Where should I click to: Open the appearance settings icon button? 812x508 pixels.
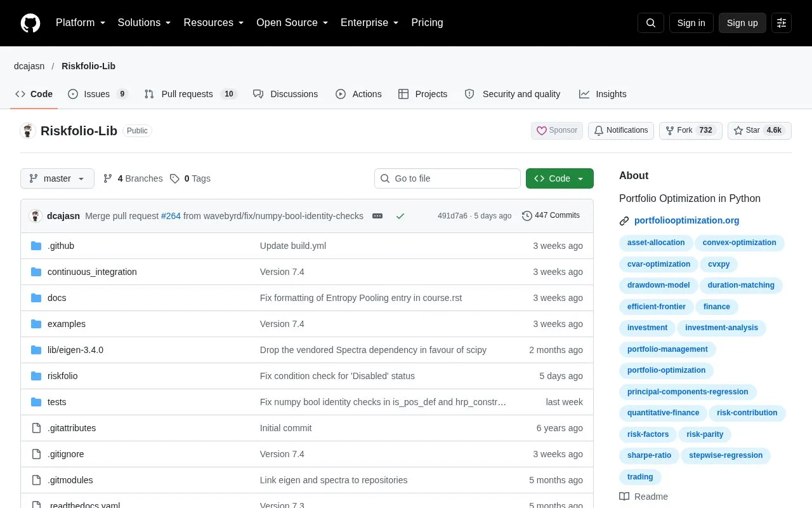tap(782, 23)
